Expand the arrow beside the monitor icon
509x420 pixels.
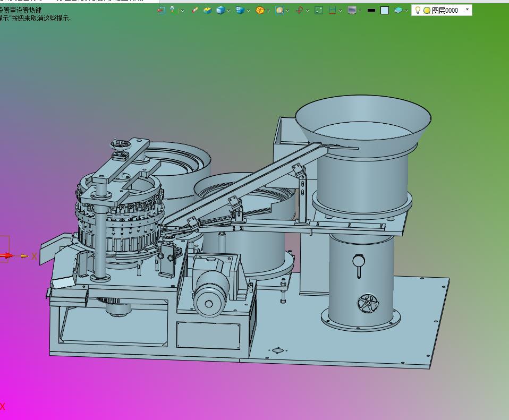(x=360, y=10)
